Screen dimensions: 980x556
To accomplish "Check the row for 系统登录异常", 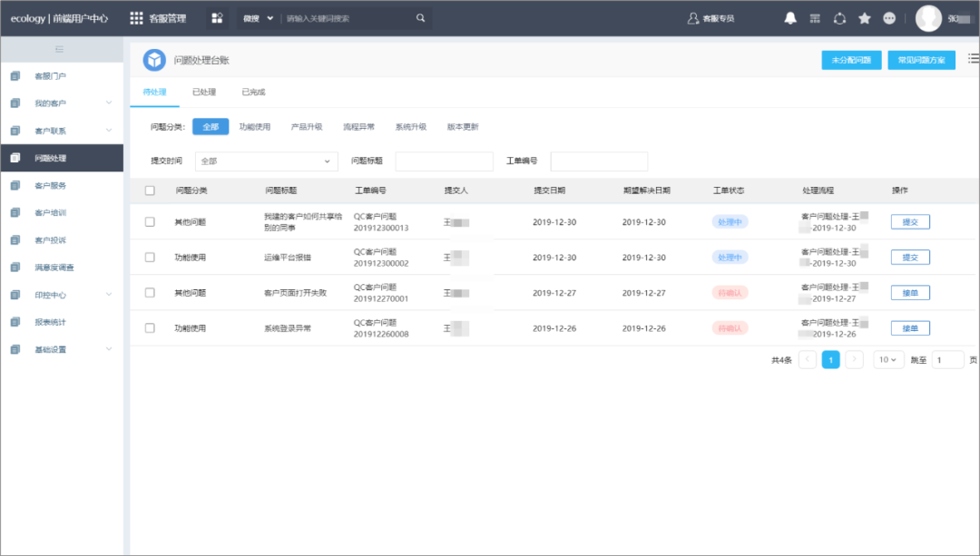I will click(x=150, y=328).
